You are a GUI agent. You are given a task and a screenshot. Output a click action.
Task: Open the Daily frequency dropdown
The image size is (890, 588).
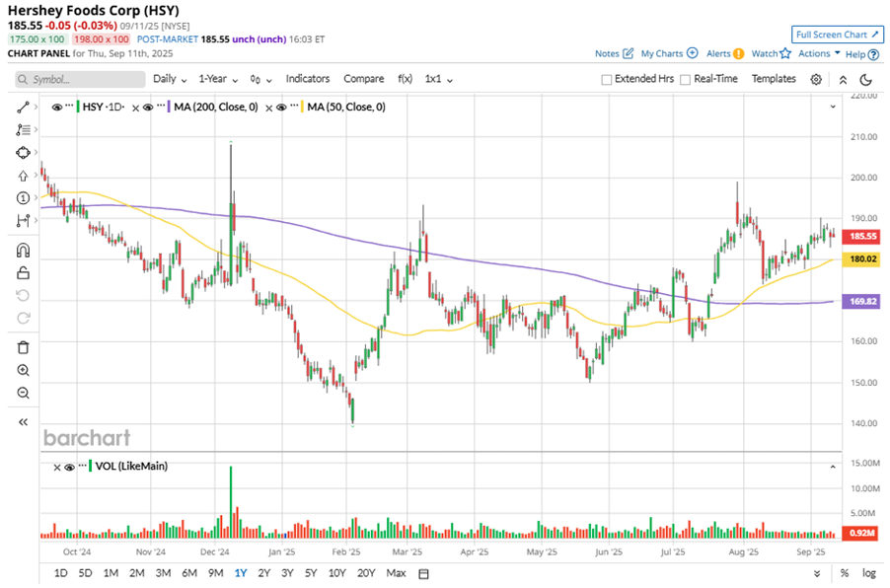170,79
